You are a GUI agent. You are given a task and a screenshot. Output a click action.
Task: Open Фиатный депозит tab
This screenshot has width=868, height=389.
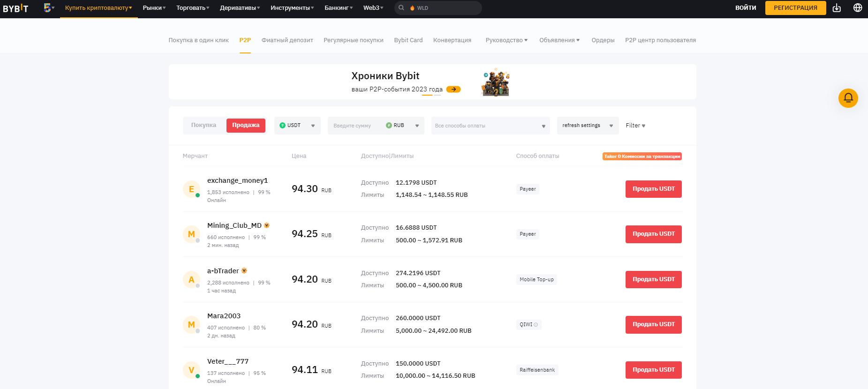point(287,40)
